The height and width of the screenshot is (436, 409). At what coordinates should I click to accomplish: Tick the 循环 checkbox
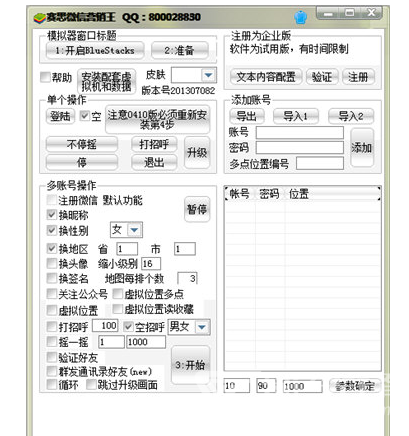(52, 384)
